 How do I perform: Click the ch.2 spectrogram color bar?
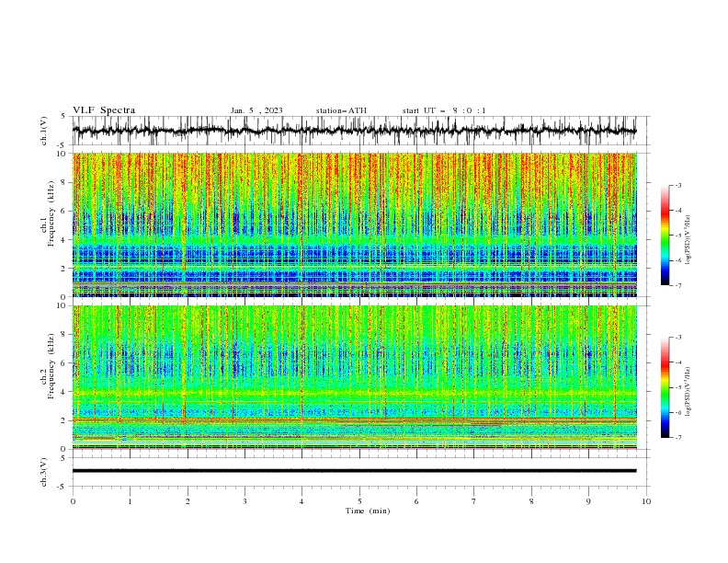pyautogui.click(x=665, y=387)
